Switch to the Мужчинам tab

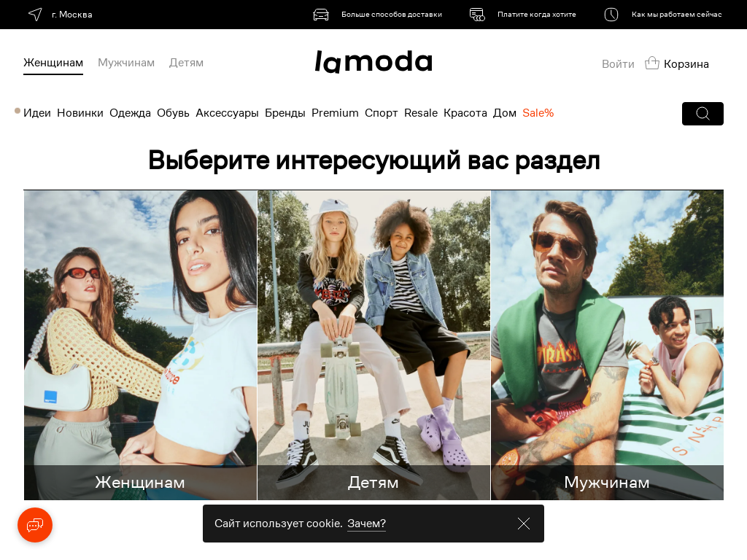pos(126,63)
